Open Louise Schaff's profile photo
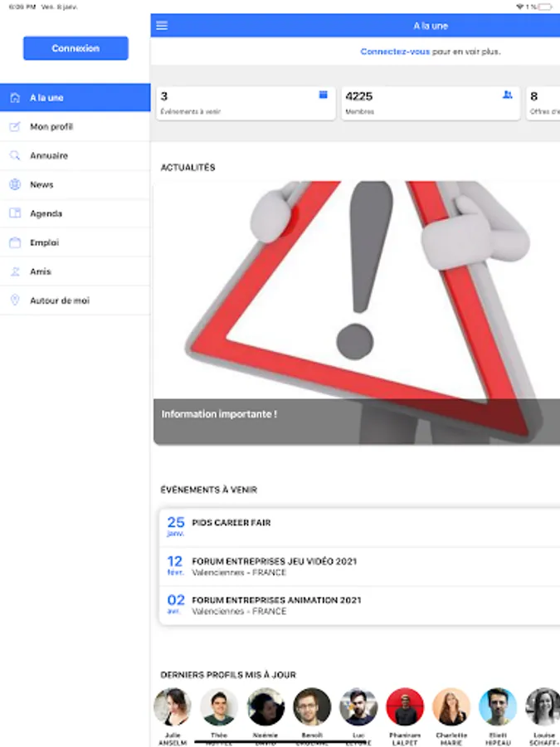Screen dimensions: 560x747 (543, 706)
